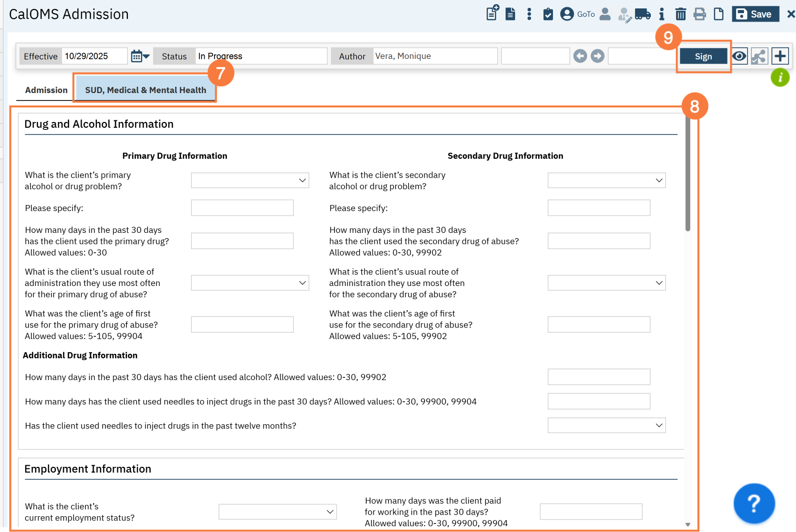Screen dimensions: 796x532
Task: Click the primary drug Please specify field
Action: pos(242,208)
